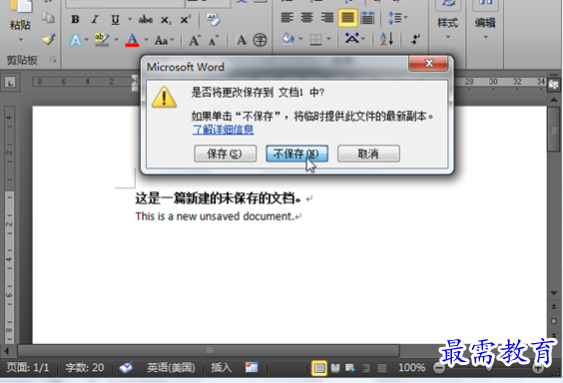The width and height of the screenshot is (563, 383).
Task: Apply red font color
Action: pyautogui.click(x=132, y=40)
